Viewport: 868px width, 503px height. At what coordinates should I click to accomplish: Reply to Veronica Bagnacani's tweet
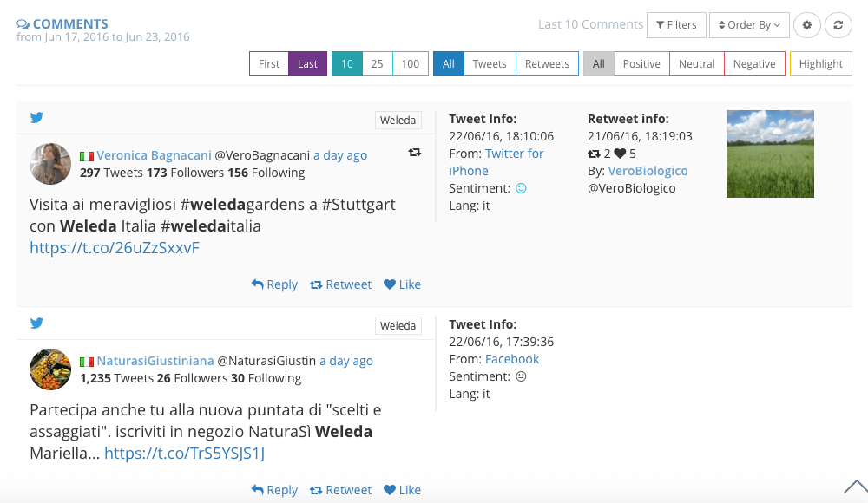tap(274, 284)
